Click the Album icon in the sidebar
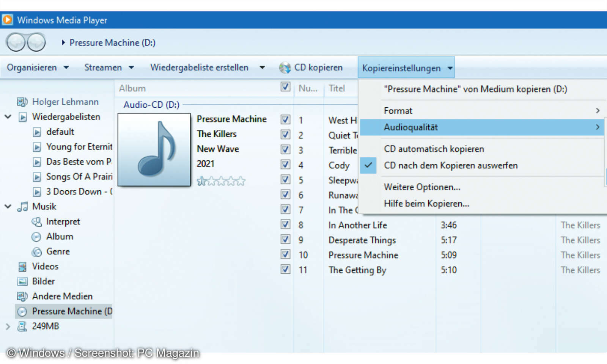Viewport: 607px width, 364px height. [x=36, y=236]
